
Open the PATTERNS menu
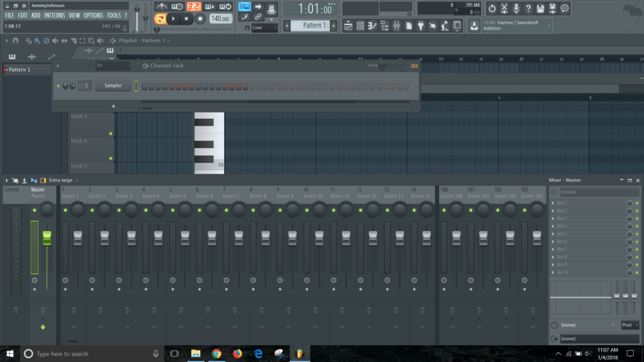click(55, 15)
